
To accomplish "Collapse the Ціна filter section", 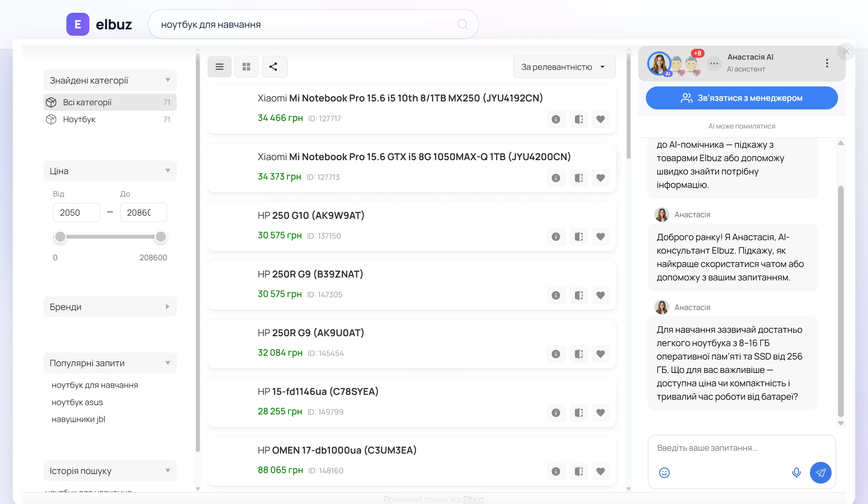I will pyautogui.click(x=110, y=171).
